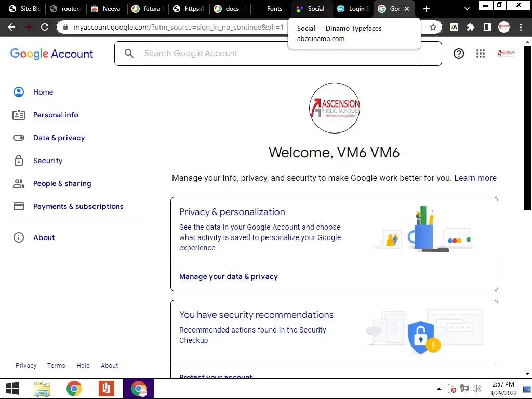Open the Chrome profile avatar in toolbar

[504, 27]
